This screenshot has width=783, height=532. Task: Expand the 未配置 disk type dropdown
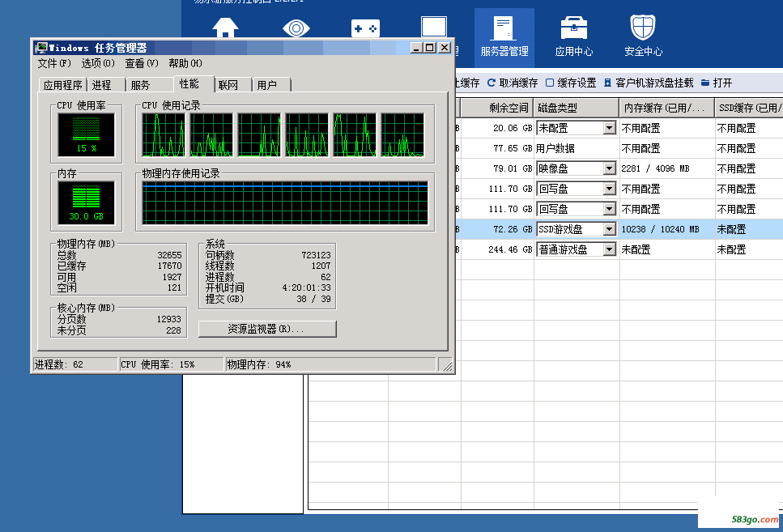tap(609, 129)
